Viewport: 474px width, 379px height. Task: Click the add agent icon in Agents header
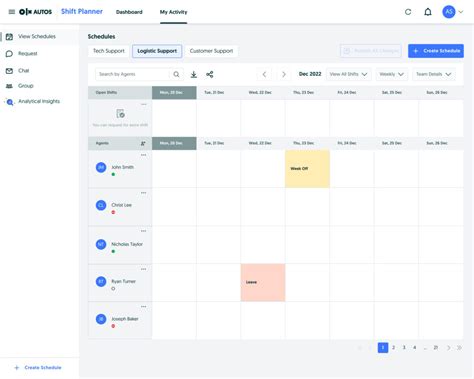click(143, 143)
